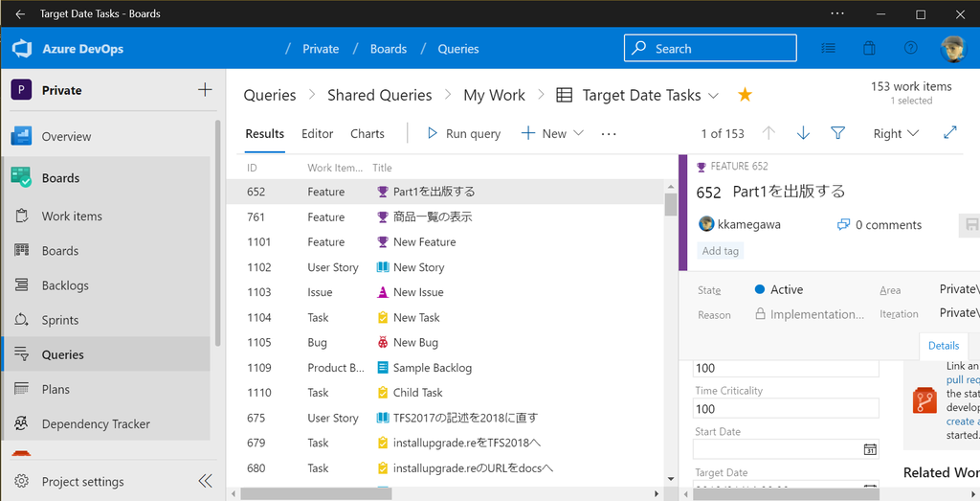Select the New Feature row 1101
The height and width of the screenshot is (501, 980).
pos(444,242)
